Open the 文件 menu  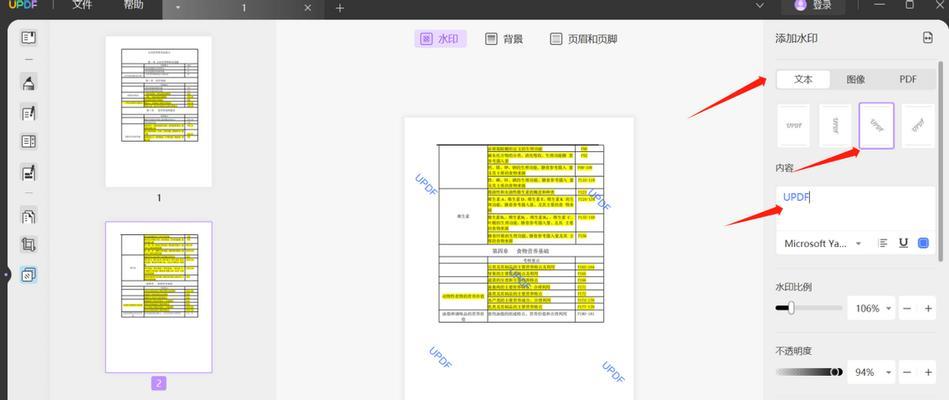click(x=82, y=5)
